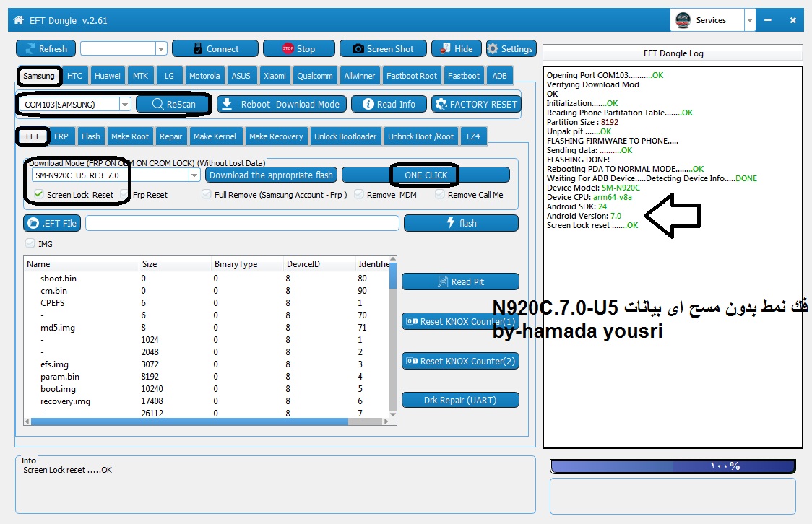Click the ReScan button

173,104
